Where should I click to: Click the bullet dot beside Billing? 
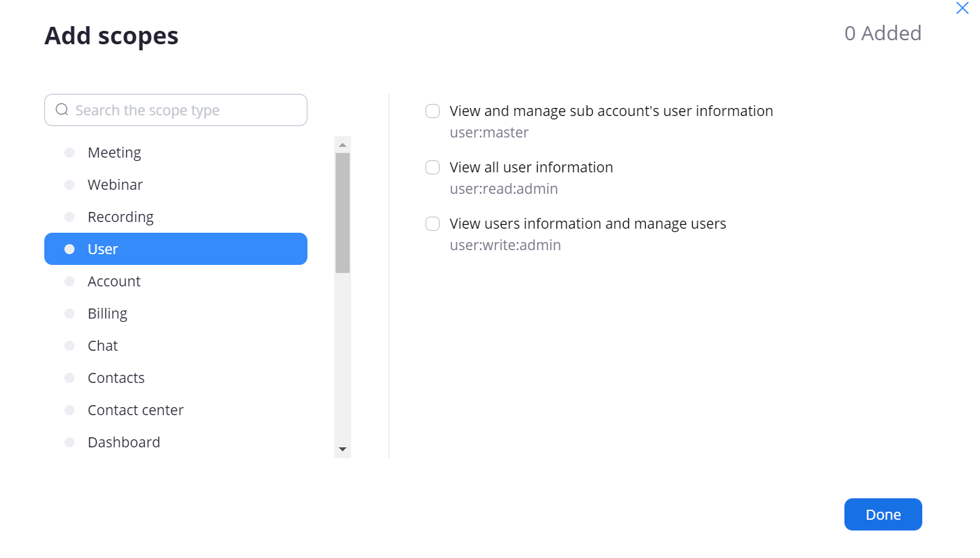pyautogui.click(x=69, y=314)
